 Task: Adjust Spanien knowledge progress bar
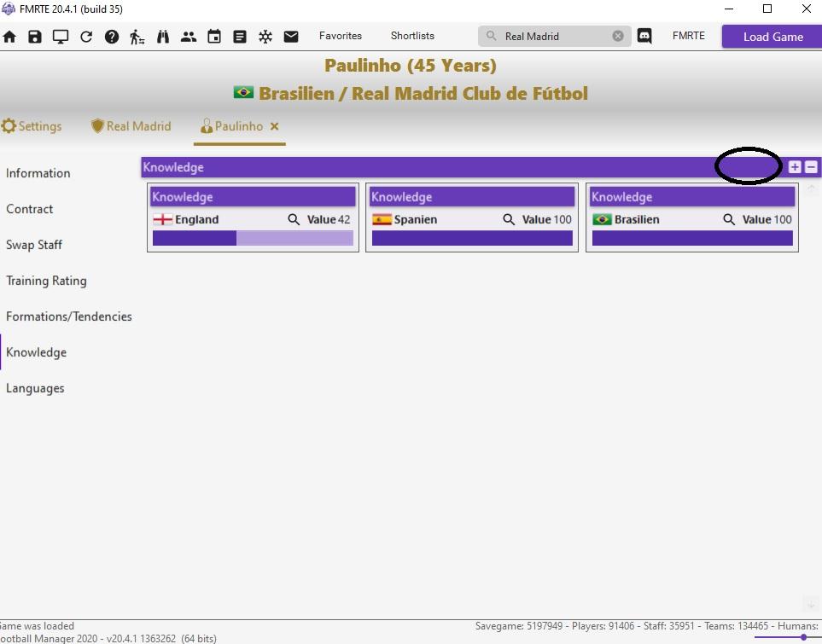(472, 239)
